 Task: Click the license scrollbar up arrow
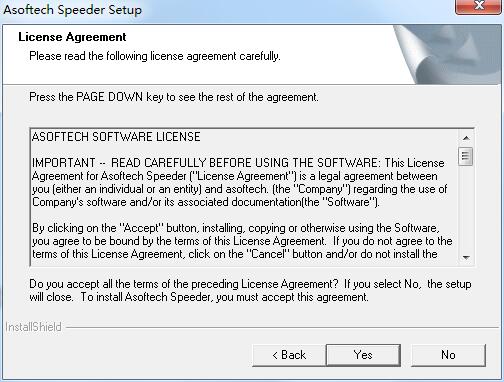466,138
